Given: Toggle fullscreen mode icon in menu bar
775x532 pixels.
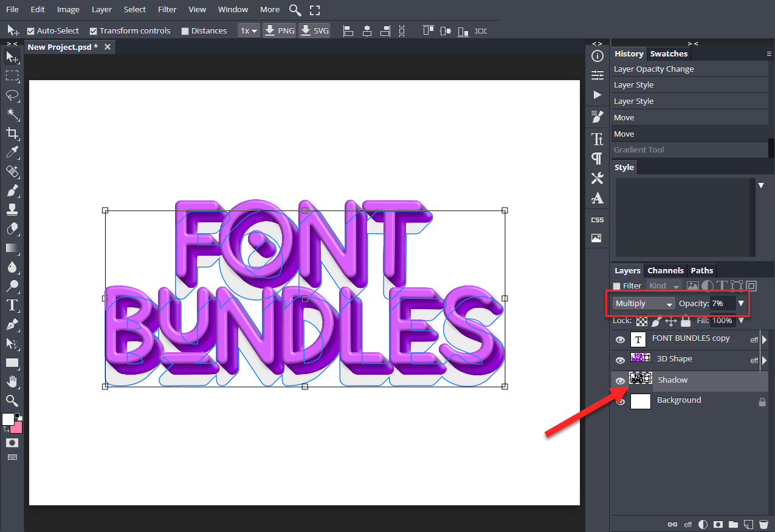Looking at the screenshot, I should pos(314,10).
